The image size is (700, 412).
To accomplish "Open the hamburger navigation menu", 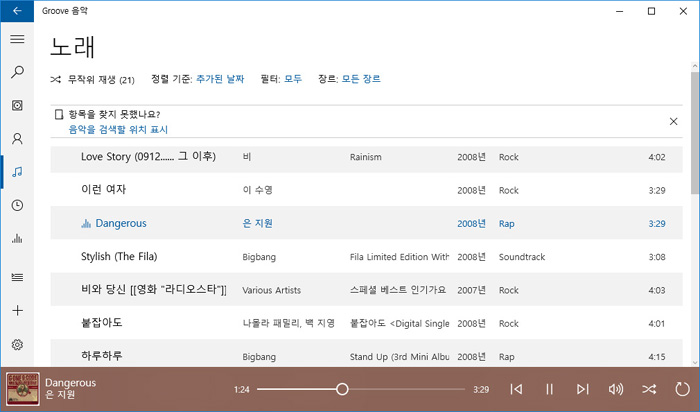I will (x=17, y=39).
